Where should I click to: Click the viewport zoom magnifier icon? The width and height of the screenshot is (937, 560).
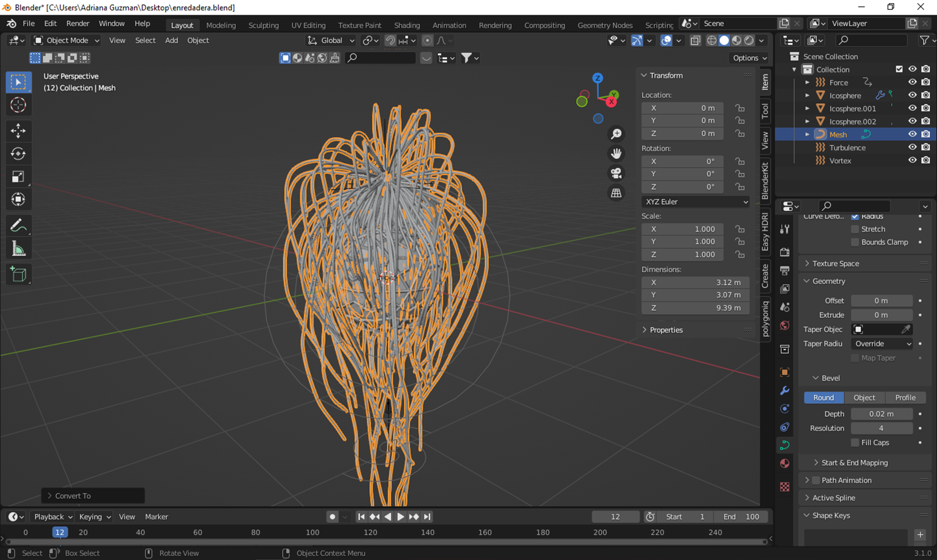click(616, 134)
